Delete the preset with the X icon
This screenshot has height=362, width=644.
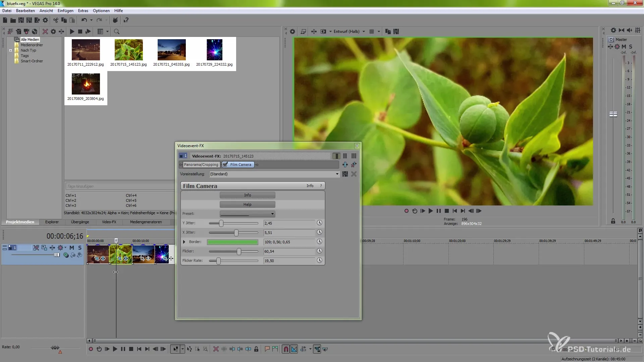[354, 174]
